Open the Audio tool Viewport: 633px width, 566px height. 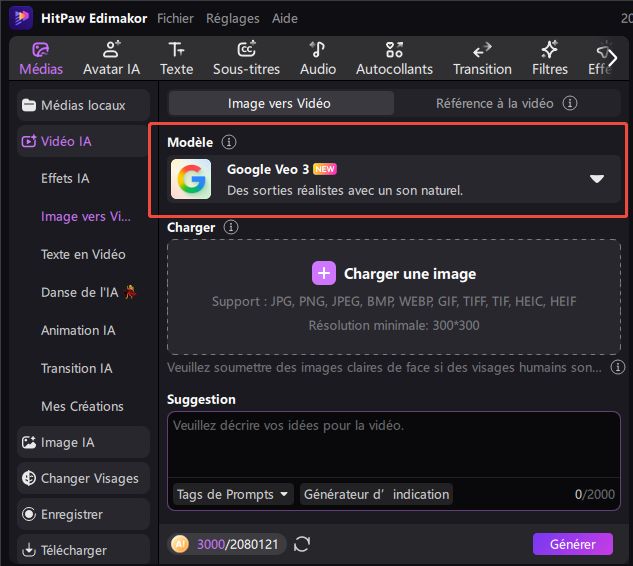[318, 59]
